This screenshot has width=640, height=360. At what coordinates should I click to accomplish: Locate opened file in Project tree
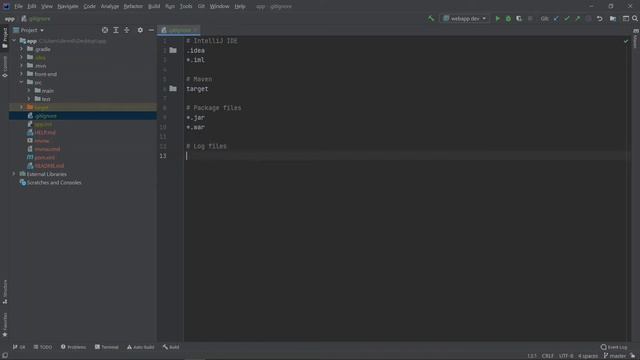[105, 30]
